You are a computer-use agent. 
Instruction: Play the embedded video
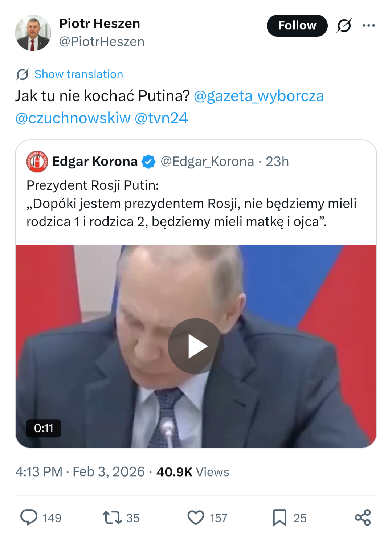(x=196, y=346)
